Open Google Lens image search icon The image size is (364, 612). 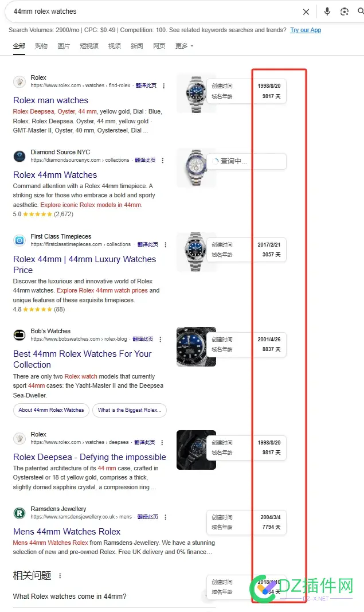[x=344, y=11]
